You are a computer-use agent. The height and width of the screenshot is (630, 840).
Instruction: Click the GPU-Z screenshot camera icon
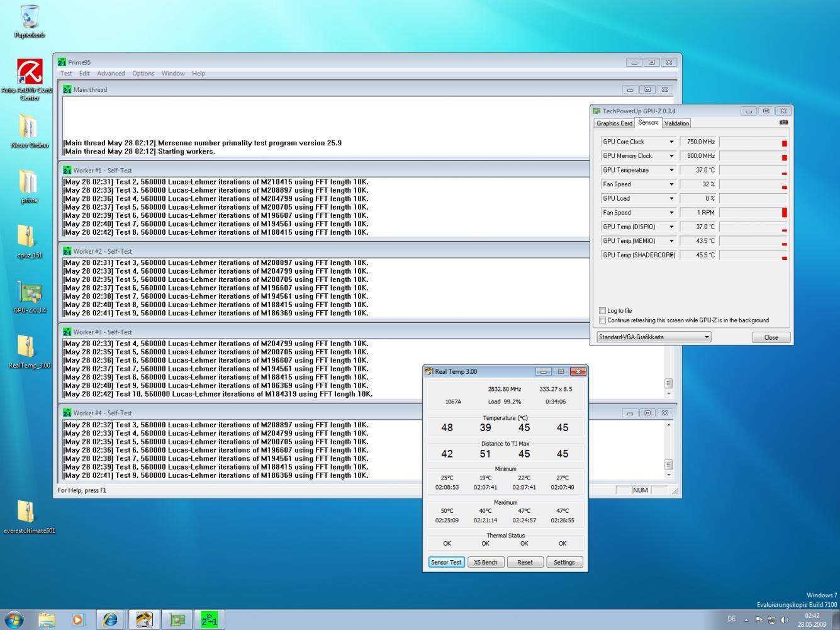point(783,123)
